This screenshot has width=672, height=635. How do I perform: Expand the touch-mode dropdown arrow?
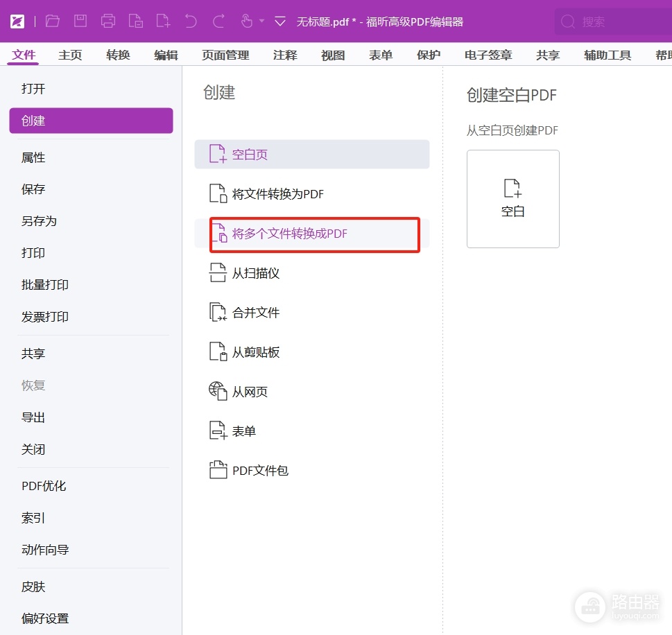[x=261, y=21]
